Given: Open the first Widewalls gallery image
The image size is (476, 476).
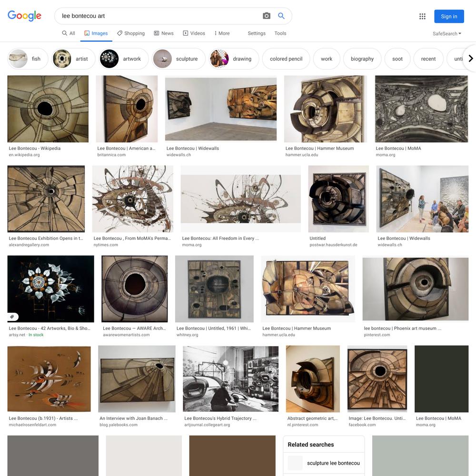Looking at the screenshot, I should click(x=221, y=109).
